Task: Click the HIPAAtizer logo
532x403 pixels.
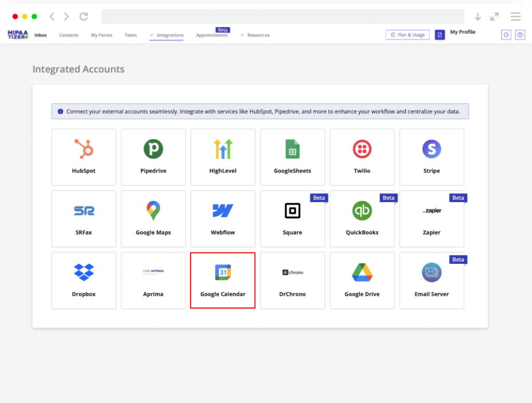Action: coord(18,35)
